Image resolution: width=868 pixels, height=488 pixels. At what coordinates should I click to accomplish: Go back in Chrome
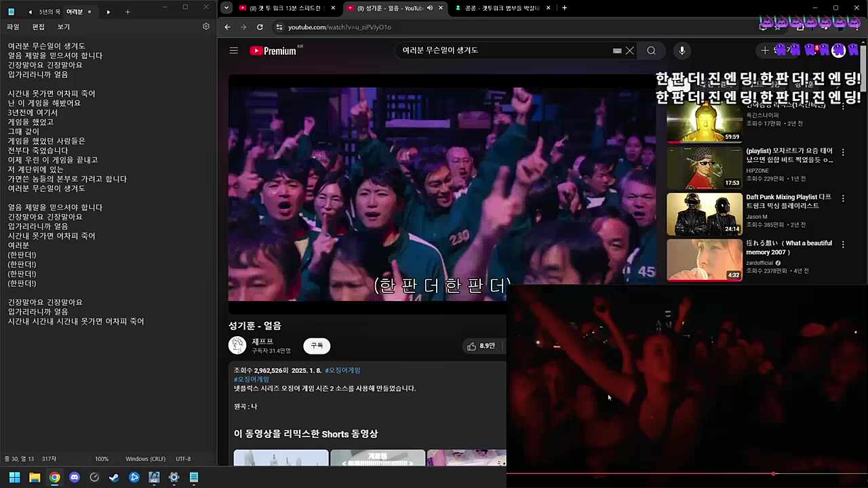[x=227, y=27]
